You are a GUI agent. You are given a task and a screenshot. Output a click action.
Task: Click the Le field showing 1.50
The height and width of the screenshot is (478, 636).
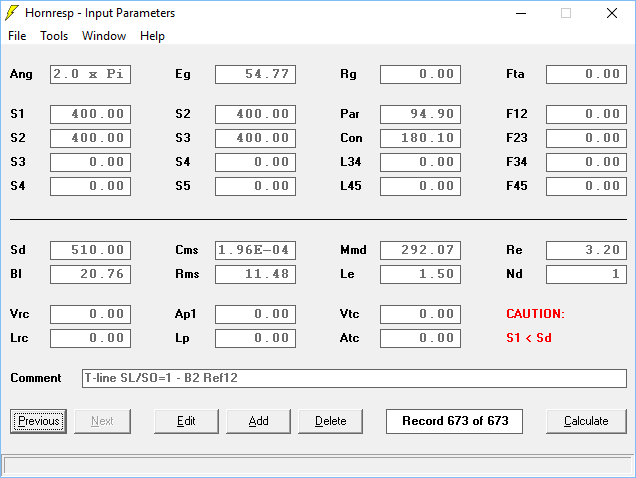pos(421,274)
